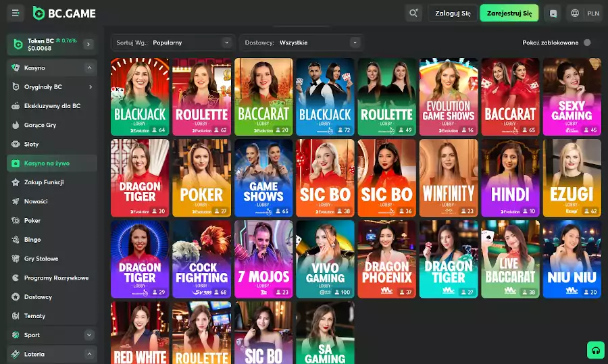Open the Dostawcy Wszystkie dropdown
Viewport: 608px width, 364px height.
tap(301, 43)
